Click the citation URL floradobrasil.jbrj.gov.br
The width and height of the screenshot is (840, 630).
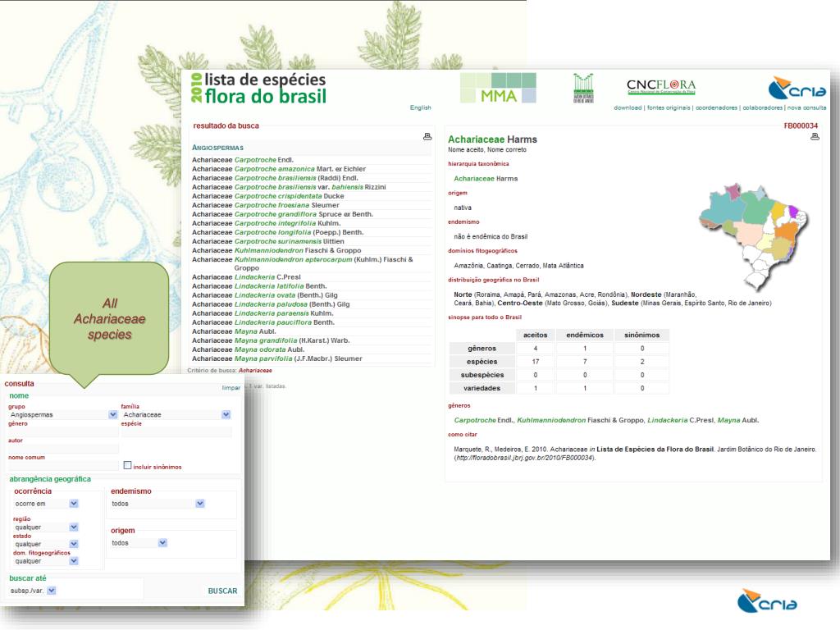[x=524, y=458]
